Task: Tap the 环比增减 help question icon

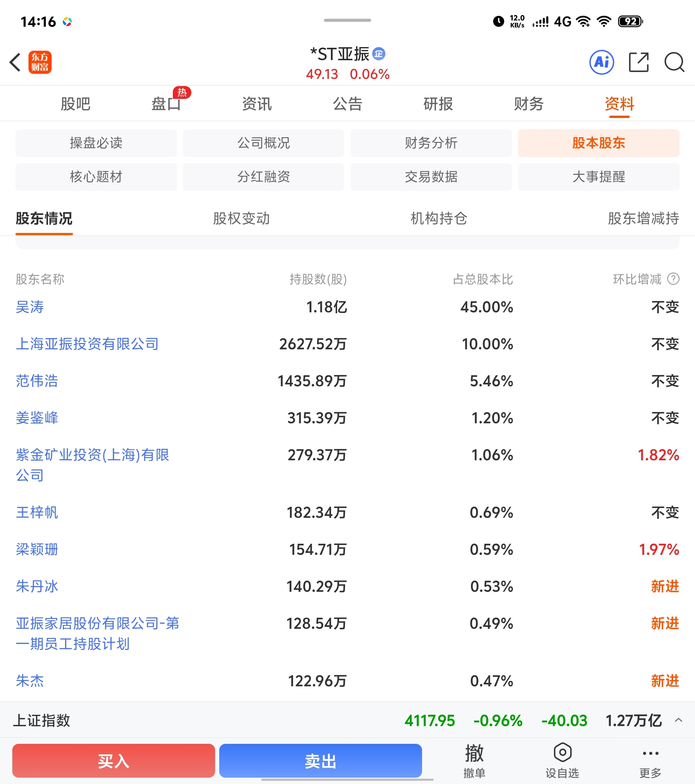Action: click(673, 279)
